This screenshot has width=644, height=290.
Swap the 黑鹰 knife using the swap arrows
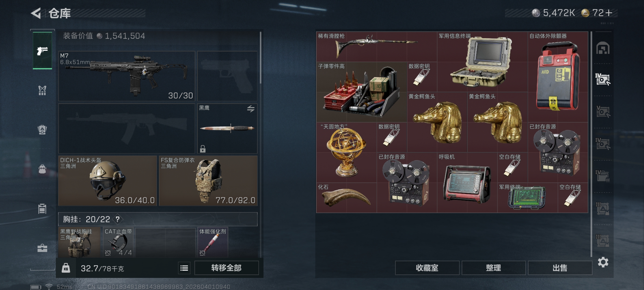[x=251, y=109]
